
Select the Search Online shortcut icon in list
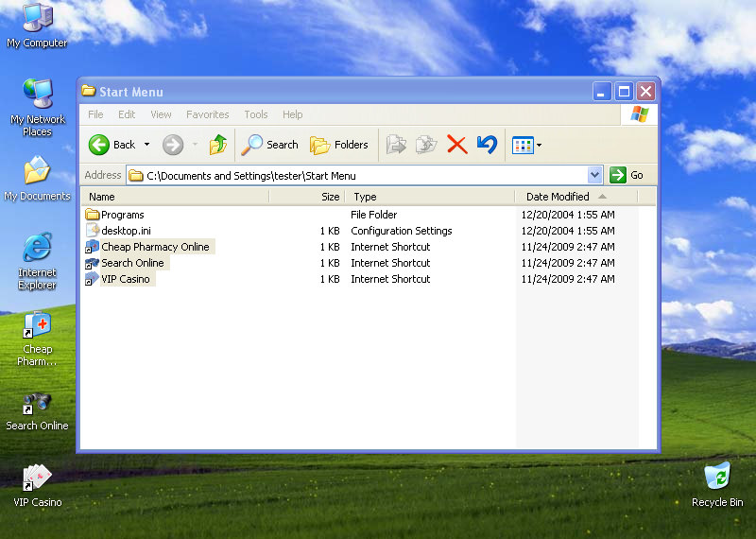pos(92,263)
